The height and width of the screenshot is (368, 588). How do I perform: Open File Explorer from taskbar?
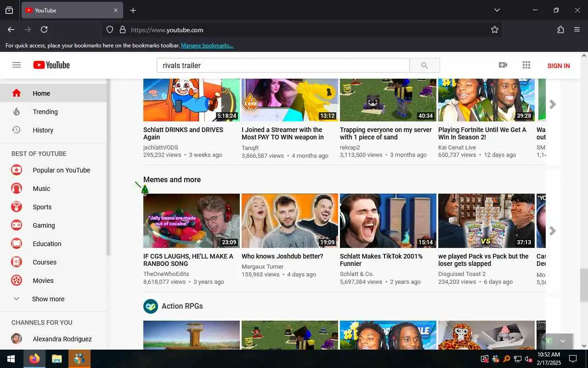(x=57, y=359)
